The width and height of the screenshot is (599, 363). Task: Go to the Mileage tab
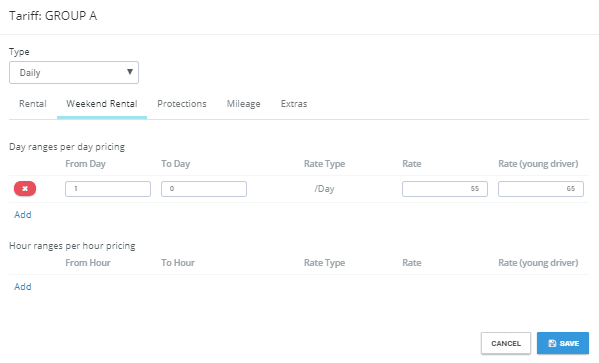[243, 104]
